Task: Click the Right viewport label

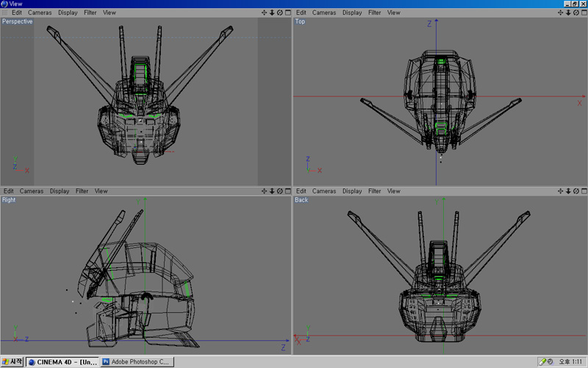Action: [x=9, y=199]
